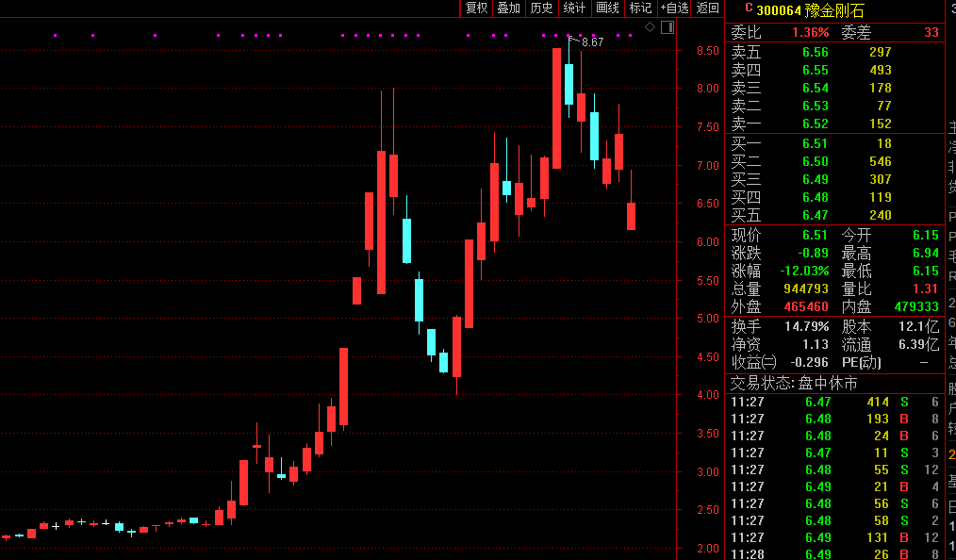This screenshot has width=956, height=560.
Task: Select the 买一 bid price 6.51
Action: (x=815, y=144)
